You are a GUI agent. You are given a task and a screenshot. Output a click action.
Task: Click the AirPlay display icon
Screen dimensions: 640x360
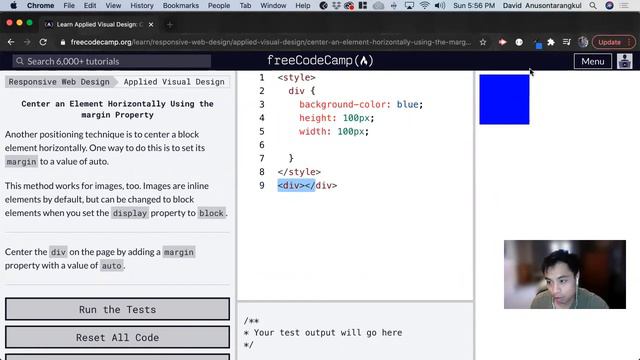coord(409,5)
